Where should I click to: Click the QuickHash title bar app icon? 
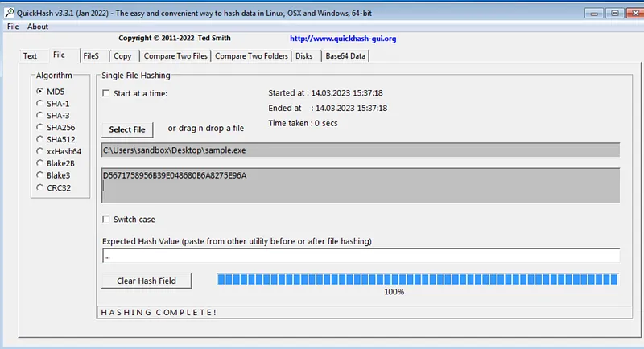(9, 13)
